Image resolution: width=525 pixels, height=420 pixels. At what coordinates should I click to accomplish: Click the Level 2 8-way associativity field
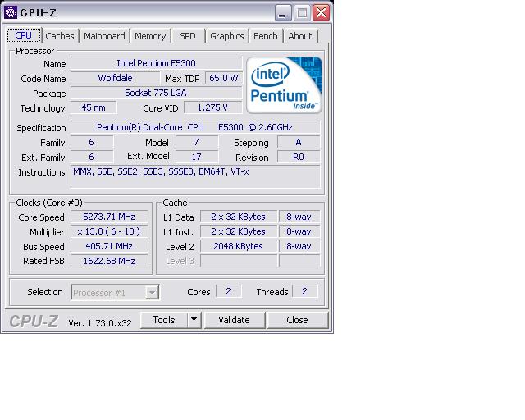pyautogui.click(x=299, y=246)
